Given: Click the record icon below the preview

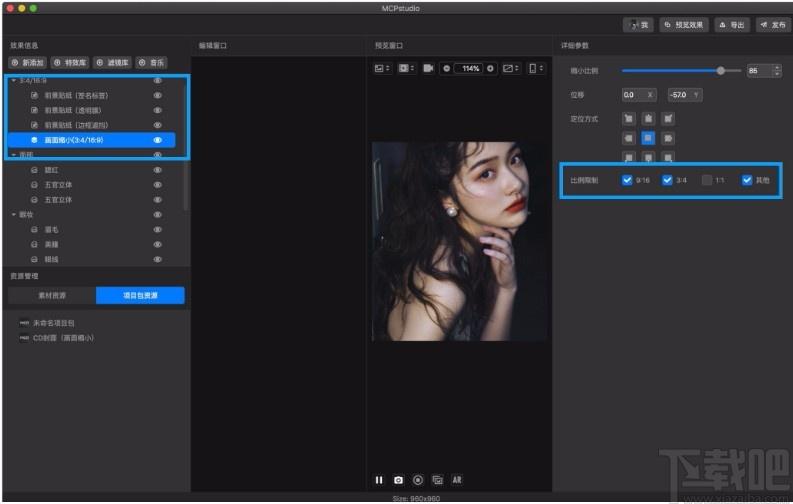Looking at the screenshot, I should tap(418, 480).
